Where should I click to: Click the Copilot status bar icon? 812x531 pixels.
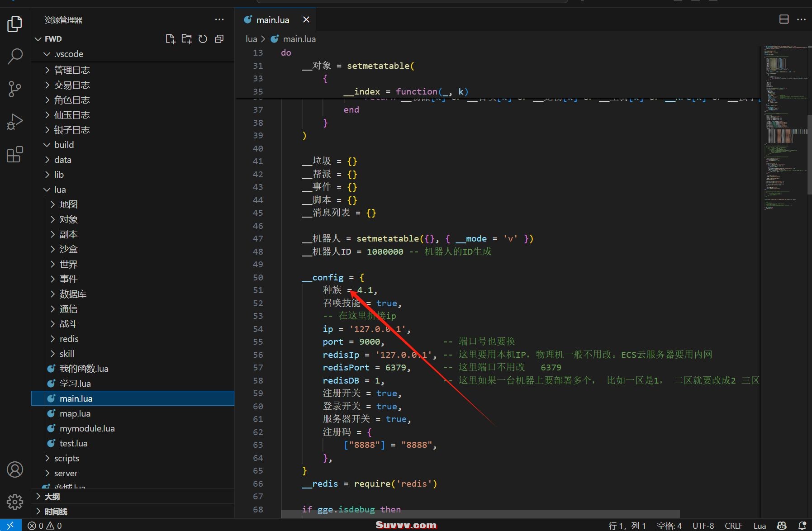[782, 526]
